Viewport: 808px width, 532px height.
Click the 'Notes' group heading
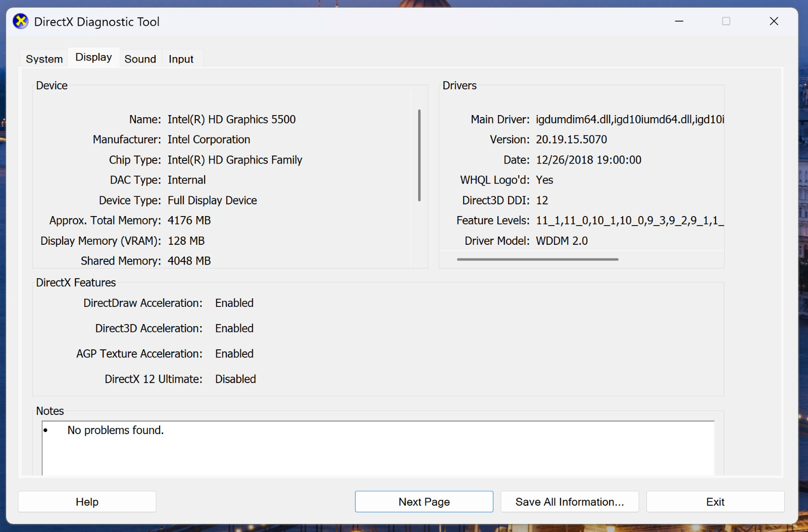pyautogui.click(x=50, y=411)
